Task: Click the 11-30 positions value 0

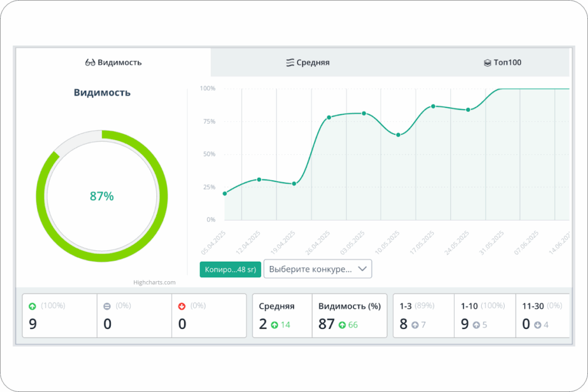Action: point(526,324)
